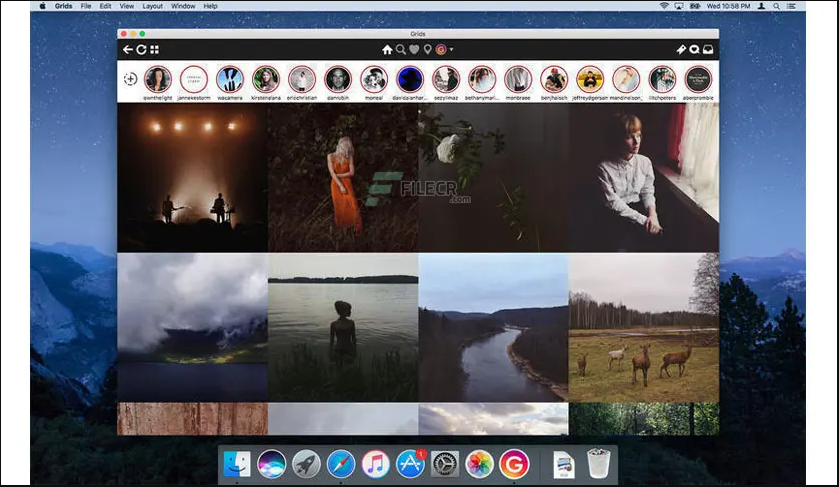Open Finder from the dock

click(x=237, y=463)
